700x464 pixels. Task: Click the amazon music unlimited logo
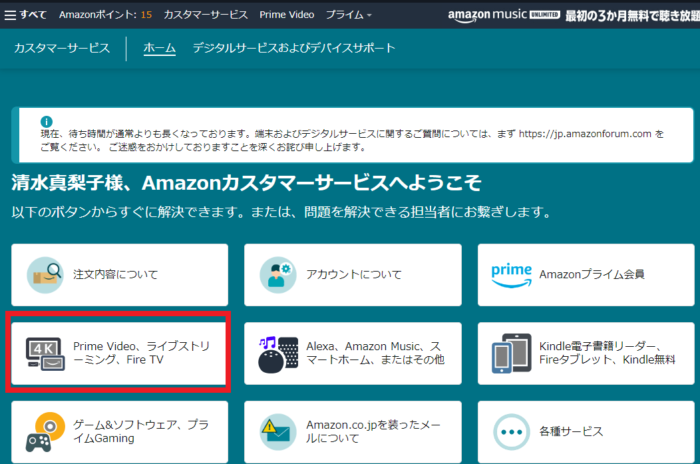pos(504,15)
